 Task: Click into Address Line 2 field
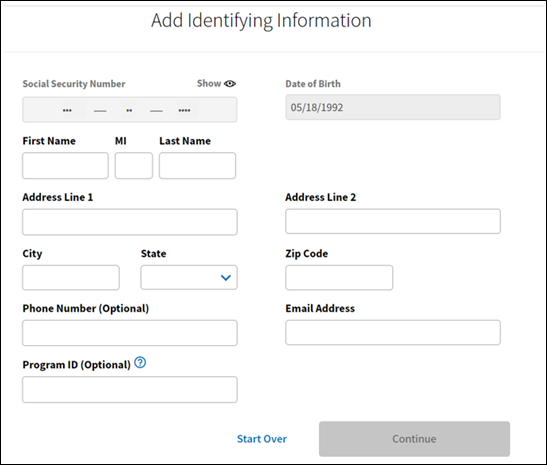(393, 222)
